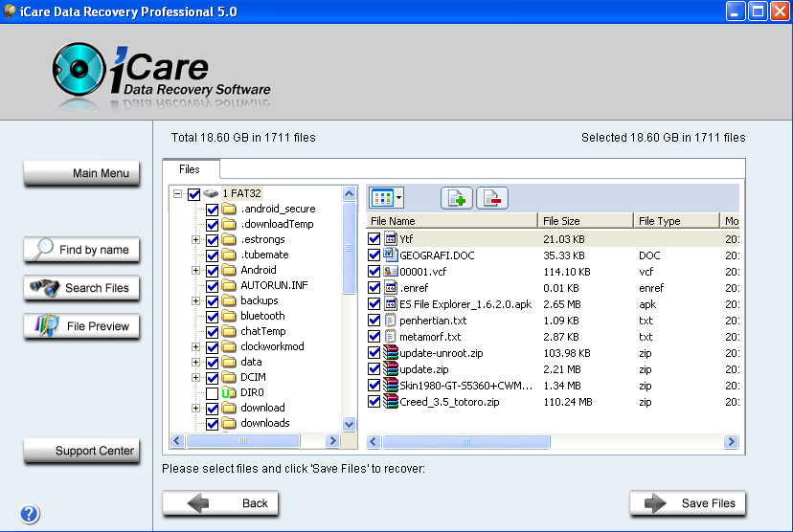793x532 pixels.
Task: Click the folder tree scroll down arrow
Action: click(x=349, y=425)
